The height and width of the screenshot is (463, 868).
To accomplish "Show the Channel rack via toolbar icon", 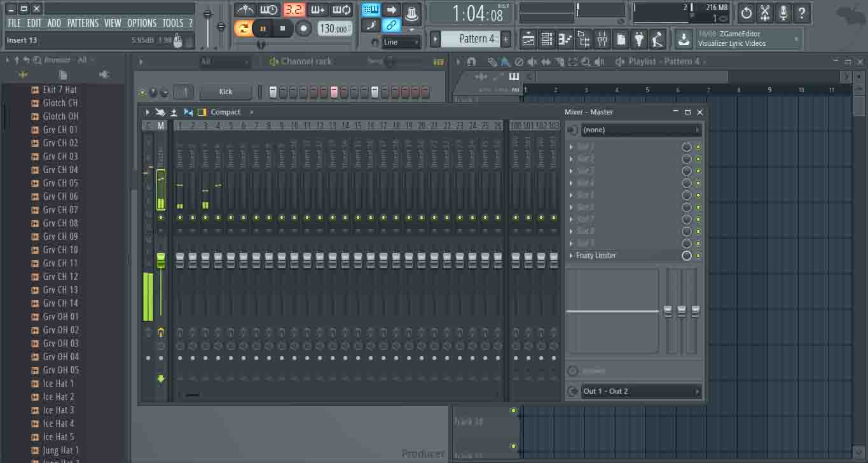I will tap(546, 39).
